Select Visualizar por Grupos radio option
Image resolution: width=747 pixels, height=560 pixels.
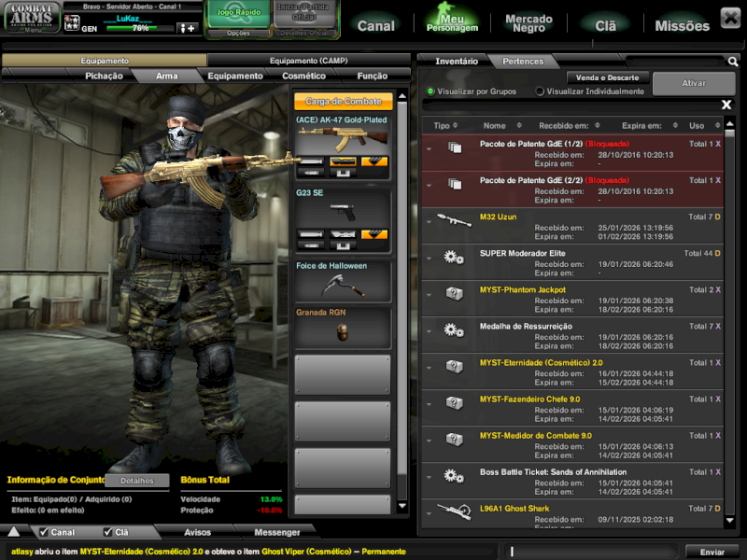point(430,91)
